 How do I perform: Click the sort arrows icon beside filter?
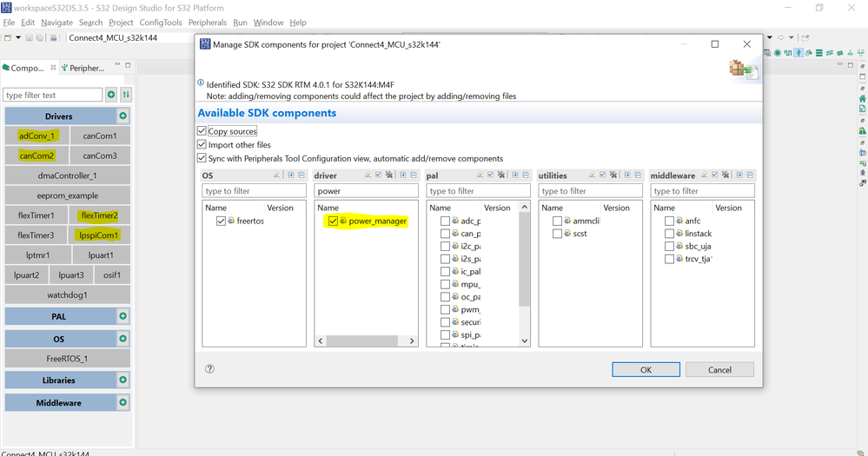click(x=126, y=95)
